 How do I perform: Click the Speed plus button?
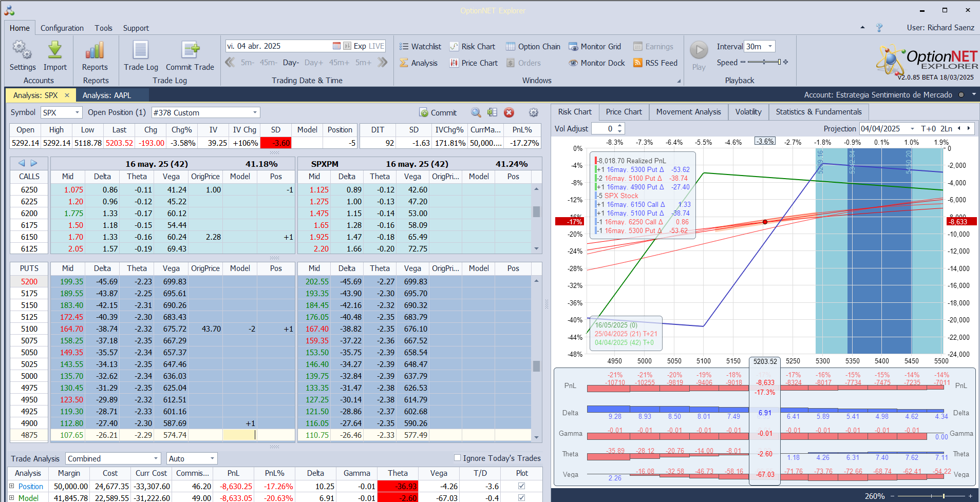point(785,62)
